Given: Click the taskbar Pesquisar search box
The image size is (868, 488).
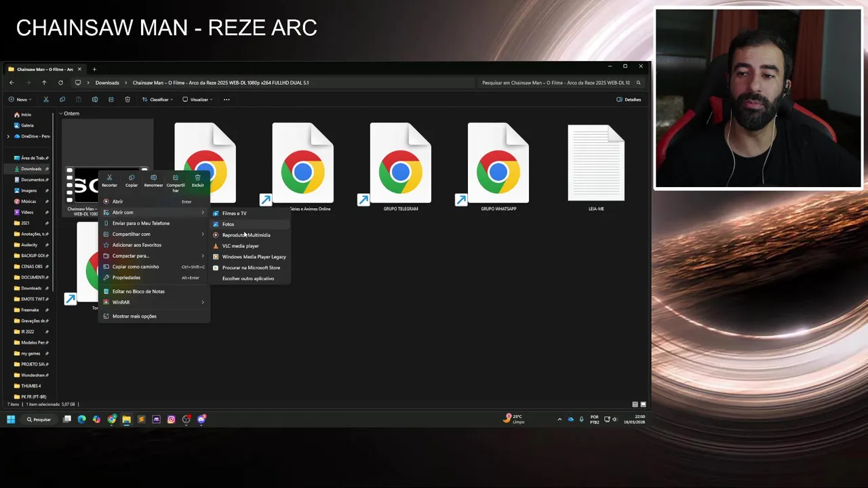Looking at the screenshot, I should pyautogui.click(x=39, y=420).
